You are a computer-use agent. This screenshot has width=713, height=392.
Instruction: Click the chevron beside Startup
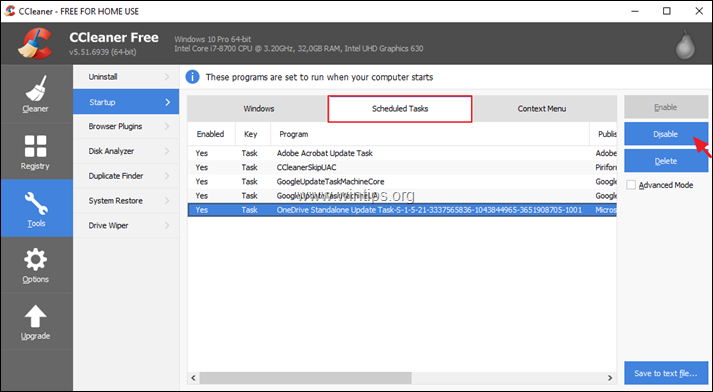click(167, 102)
